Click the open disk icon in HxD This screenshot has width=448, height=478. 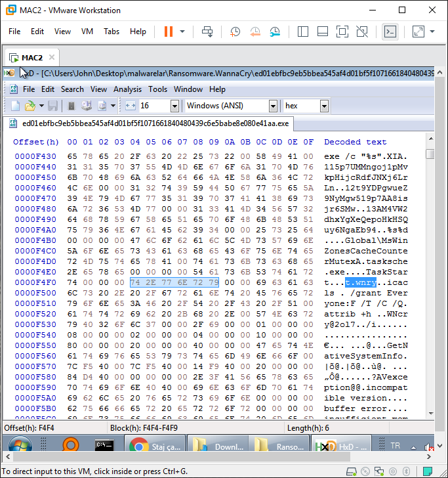pyautogui.click(x=87, y=106)
